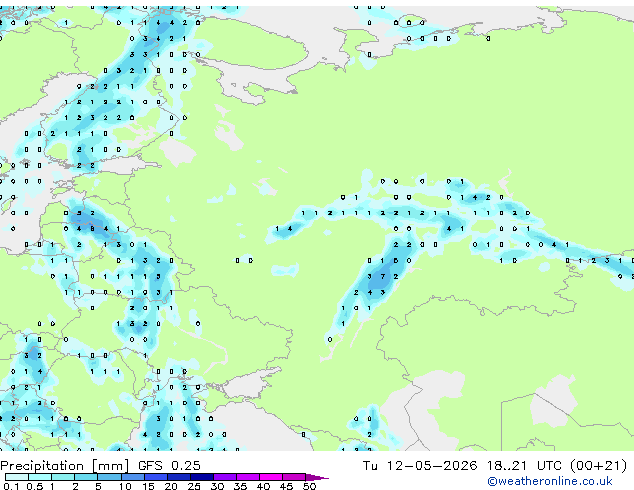Click legend value "0.5"

(x=35, y=486)
